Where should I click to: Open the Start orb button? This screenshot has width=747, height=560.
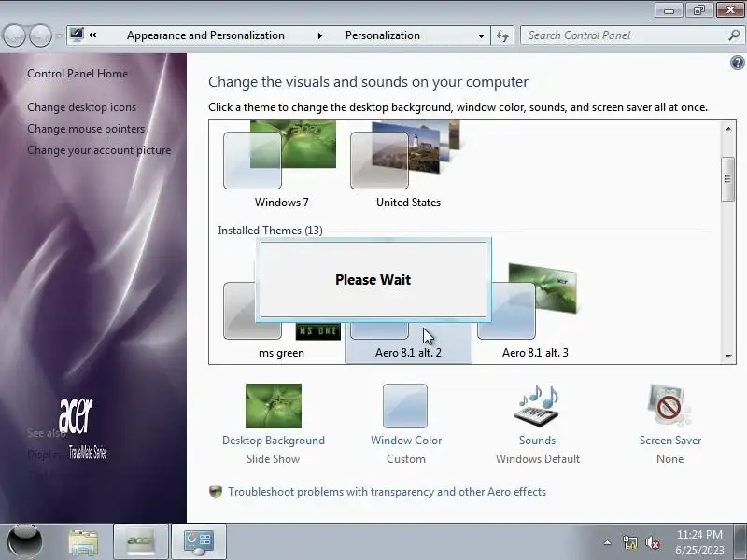pos(25,541)
